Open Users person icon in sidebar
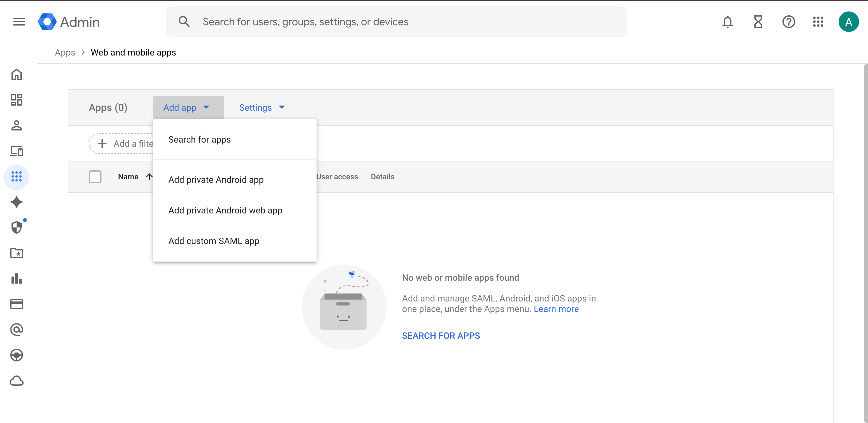 tap(17, 125)
